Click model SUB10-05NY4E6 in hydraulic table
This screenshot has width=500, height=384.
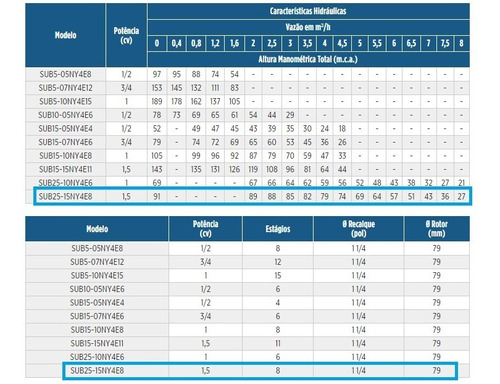[65, 115]
